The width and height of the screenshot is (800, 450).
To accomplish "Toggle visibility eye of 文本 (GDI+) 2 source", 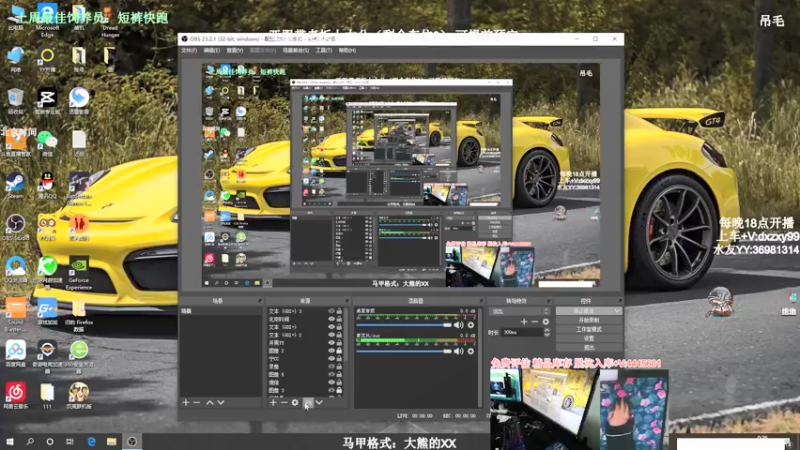I will coord(331,335).
